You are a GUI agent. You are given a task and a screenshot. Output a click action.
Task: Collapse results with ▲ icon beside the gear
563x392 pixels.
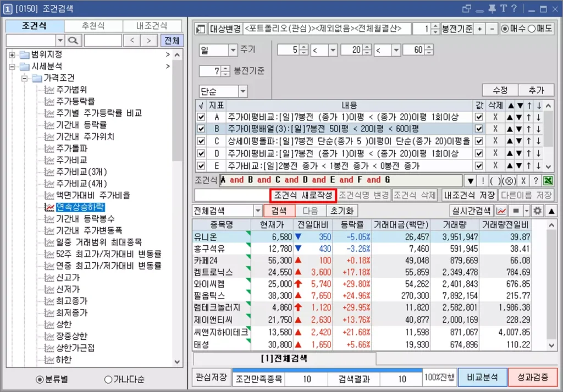pos(551,211)
